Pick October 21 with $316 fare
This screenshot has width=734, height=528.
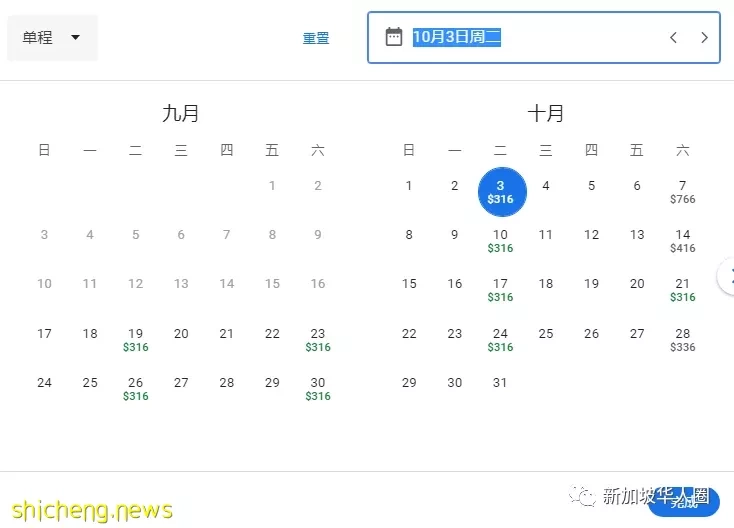click(x=683, y=290)
